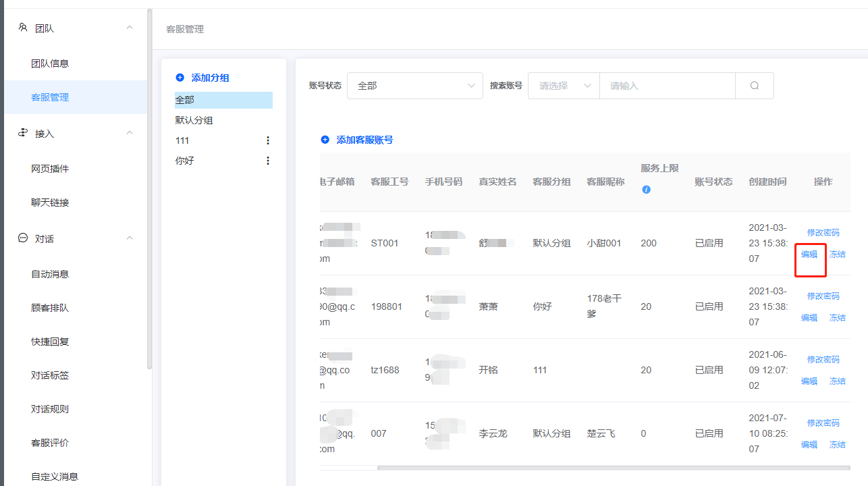Click 修改密码 for agent 198801
The width and height of the screenshot is (868, 486).
point(823,296)
